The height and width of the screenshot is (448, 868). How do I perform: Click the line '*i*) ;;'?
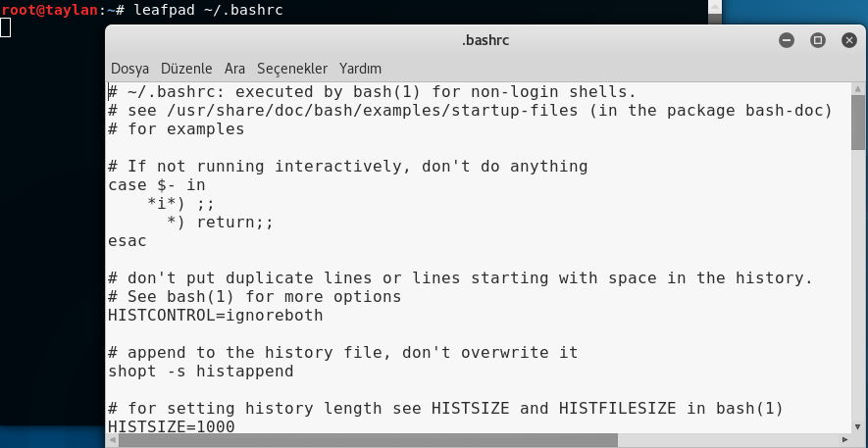180,204
